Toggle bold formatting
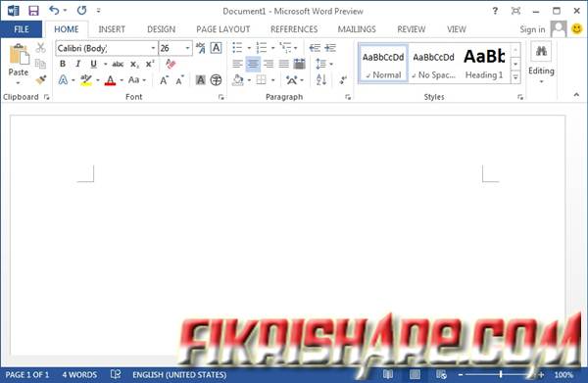 [x=63, y=64]
